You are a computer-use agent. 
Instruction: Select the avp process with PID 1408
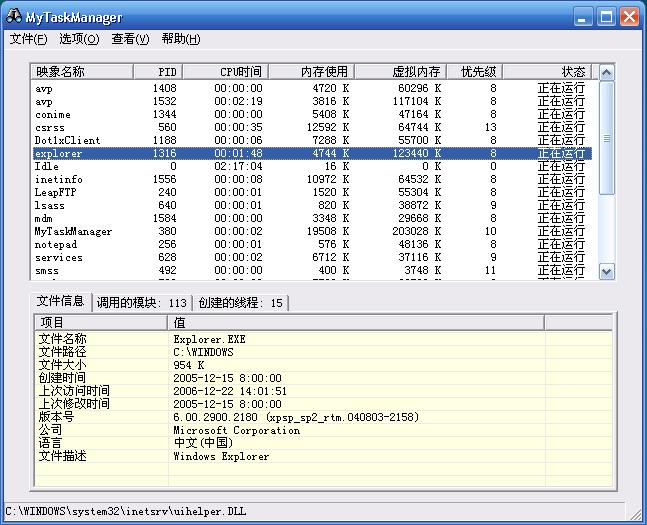click(x=312, y=88)
